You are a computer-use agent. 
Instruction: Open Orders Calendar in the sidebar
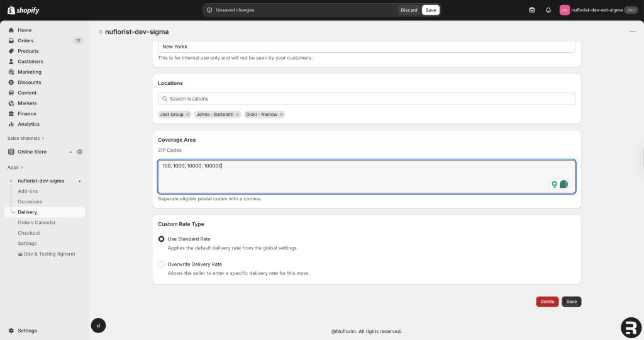[x=36, y=222]
